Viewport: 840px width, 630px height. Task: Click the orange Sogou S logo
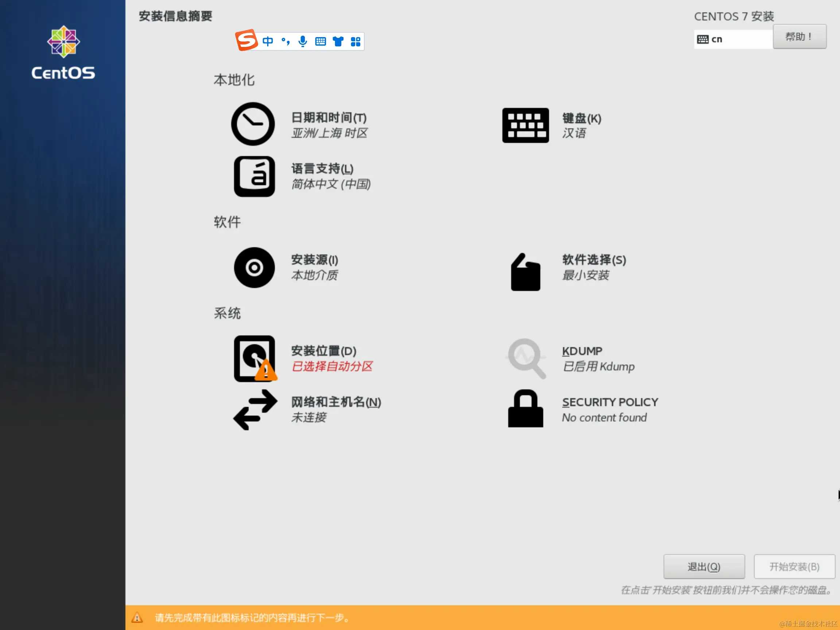pos(247,40)
